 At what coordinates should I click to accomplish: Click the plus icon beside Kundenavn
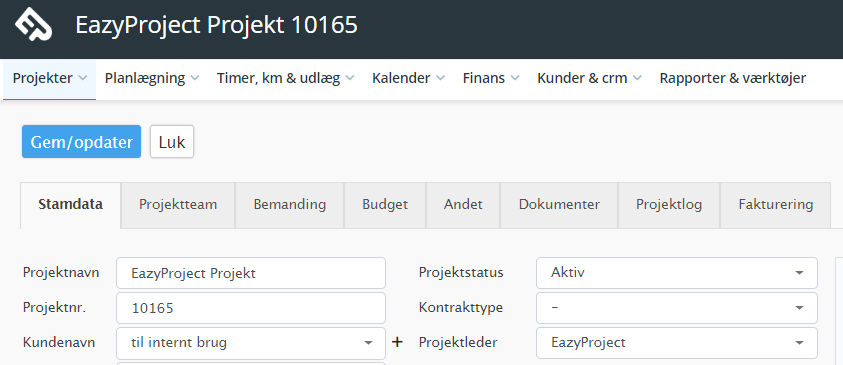[x=397, y=342]
